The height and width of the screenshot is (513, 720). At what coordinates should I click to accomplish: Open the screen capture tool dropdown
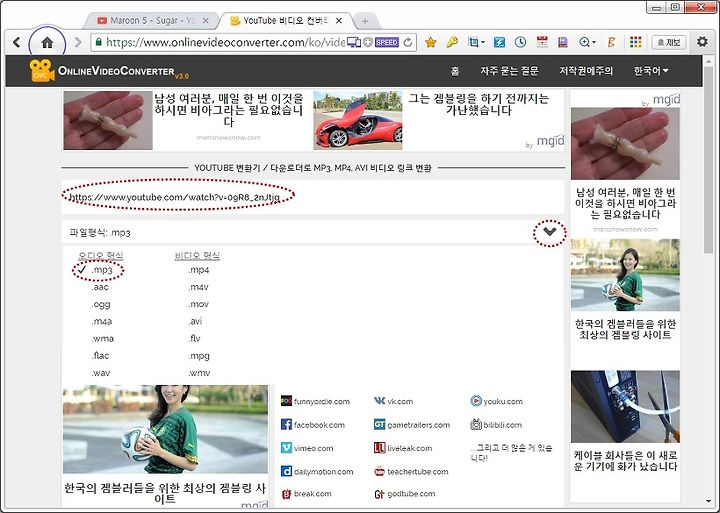click(x=476, y=42)
